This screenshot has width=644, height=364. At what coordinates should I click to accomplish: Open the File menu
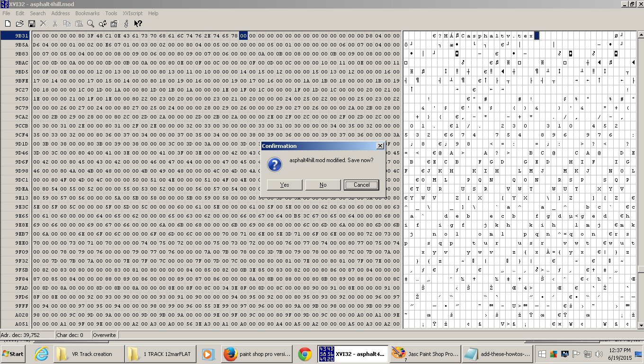click(x=6, y=13)
